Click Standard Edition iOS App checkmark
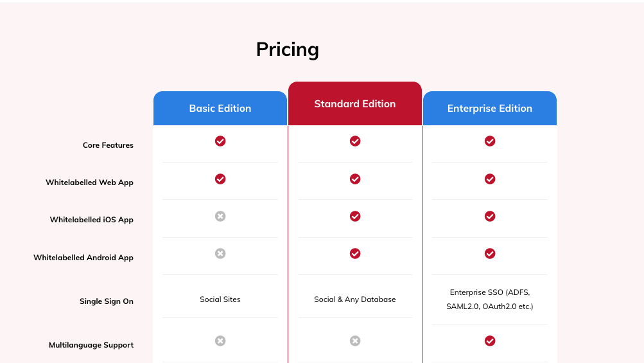Image resolution: width=644 pixels, height=363 pixels. pyautogui.click(x=355, y=217)
